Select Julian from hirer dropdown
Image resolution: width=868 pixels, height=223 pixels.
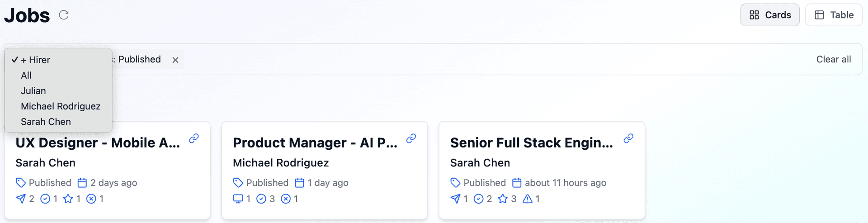click(33, 91)
